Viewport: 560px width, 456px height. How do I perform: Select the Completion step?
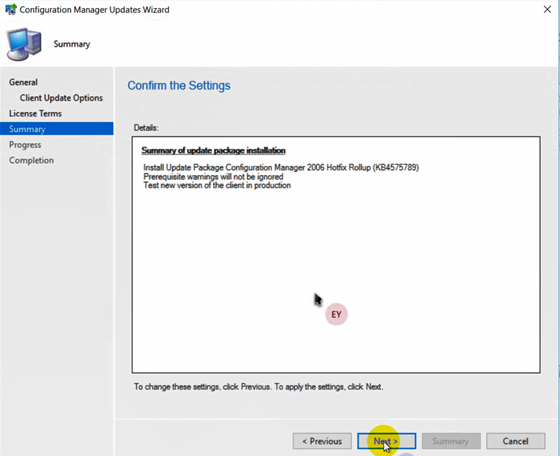(31, 160)
